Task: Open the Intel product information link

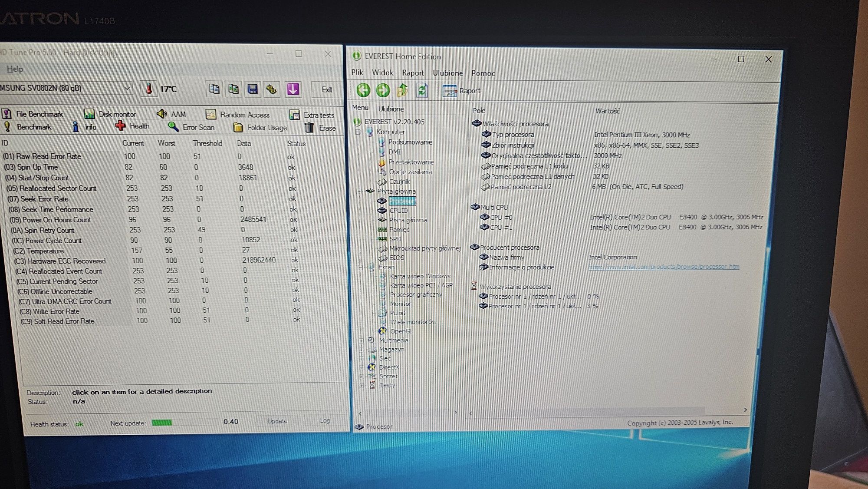Action: pyautogui.click(x=664, y=267)
